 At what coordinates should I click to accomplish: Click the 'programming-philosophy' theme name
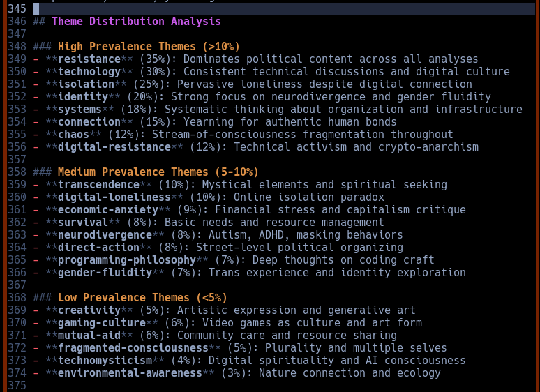tap(127, 260)
